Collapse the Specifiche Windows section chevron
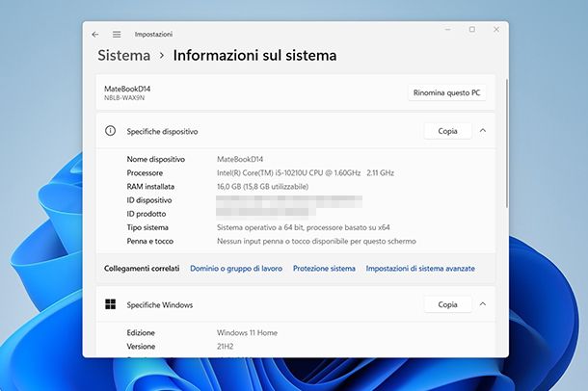The image size is (588, 391). pos(483,304)
